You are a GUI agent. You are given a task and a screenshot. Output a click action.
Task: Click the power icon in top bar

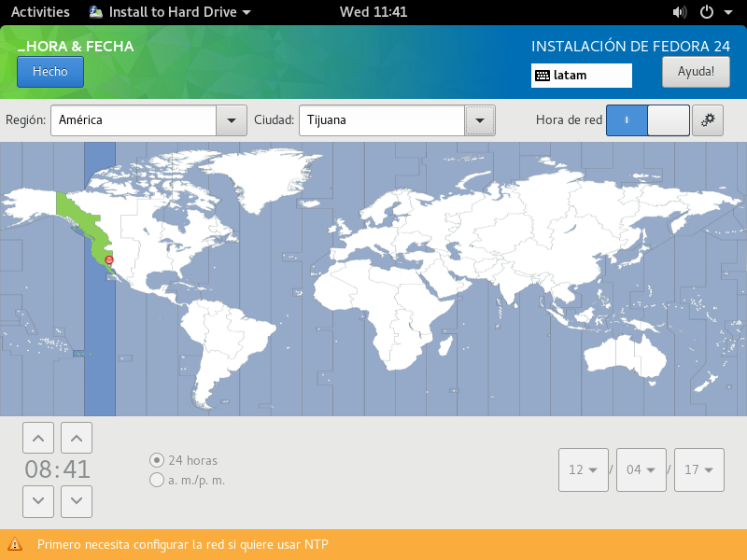coord(707,12)
